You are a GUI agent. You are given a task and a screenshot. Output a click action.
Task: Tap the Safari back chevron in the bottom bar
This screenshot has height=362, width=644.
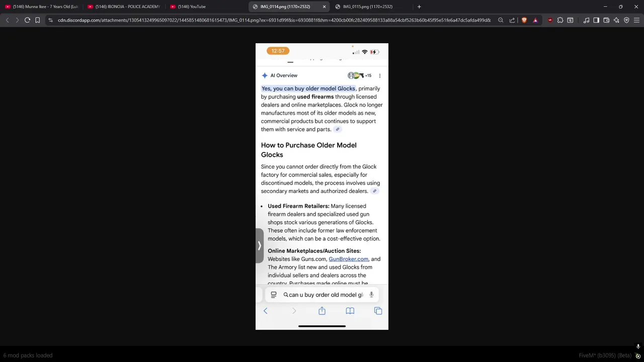click(266, 311)
